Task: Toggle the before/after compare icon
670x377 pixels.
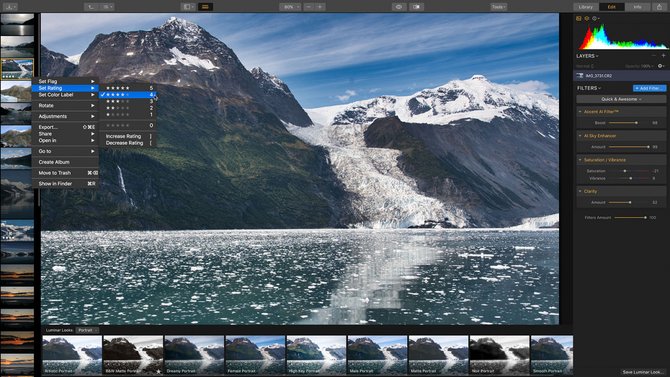Action: (x=416, y=7)
